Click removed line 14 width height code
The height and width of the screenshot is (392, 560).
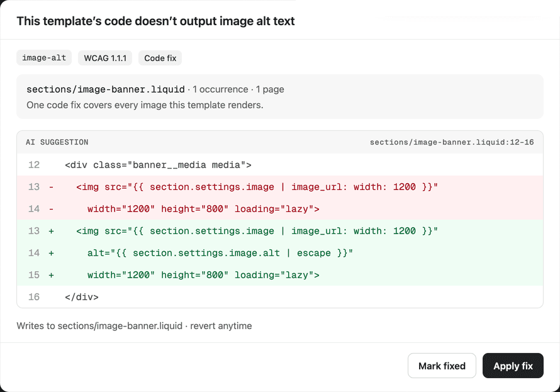pyautogui.click(x=203, y=209)
